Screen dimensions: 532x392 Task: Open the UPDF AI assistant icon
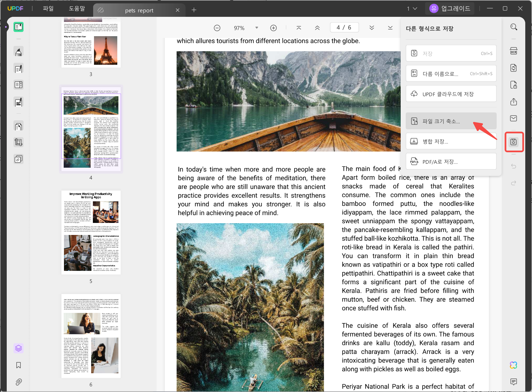[x=513, y=365]
